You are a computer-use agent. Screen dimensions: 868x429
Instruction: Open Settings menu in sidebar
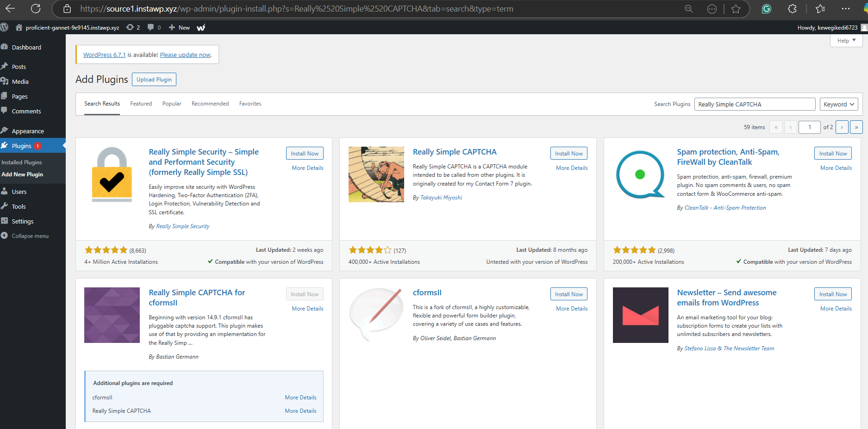click(23, 221)
